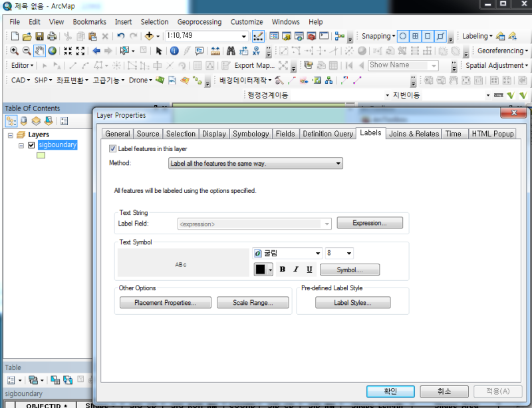Screen dimensions: 532x408
Task: Click the Go To XY icon
Action: coord(256,51)
